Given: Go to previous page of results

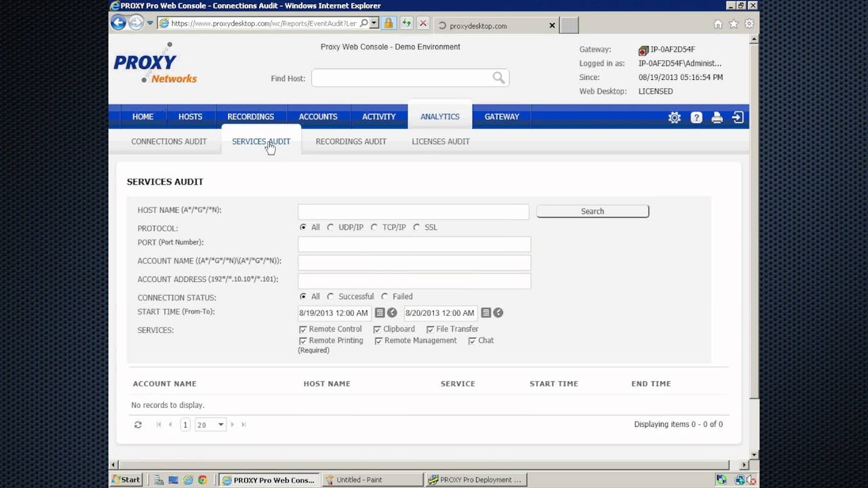Looking at the screenshot, I should pos(170,424).
